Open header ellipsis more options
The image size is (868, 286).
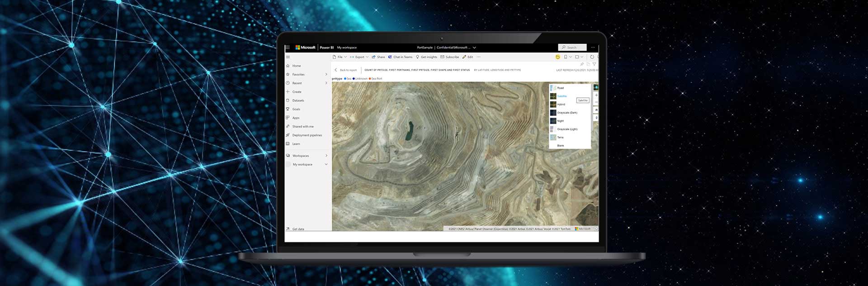click(x=593, y=48)
